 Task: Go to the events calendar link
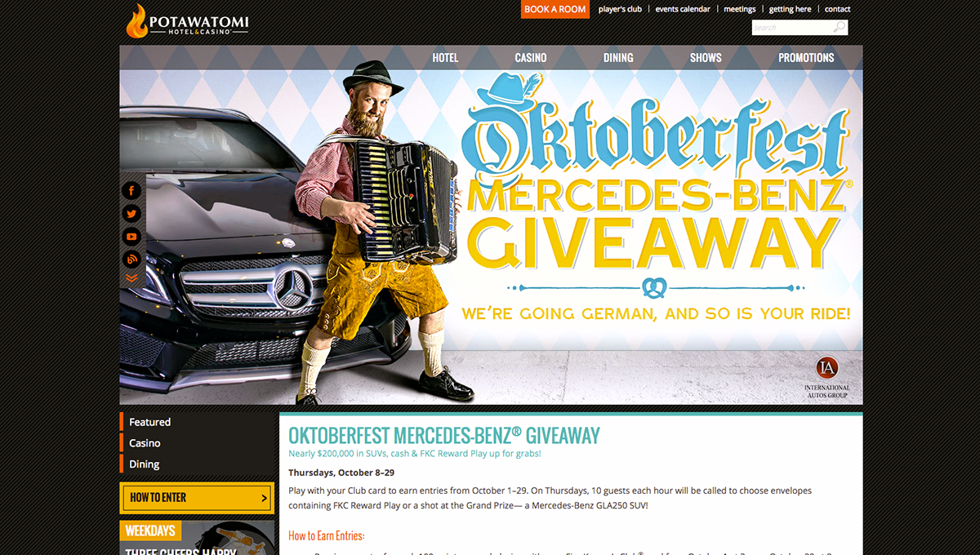coord(683,10)
